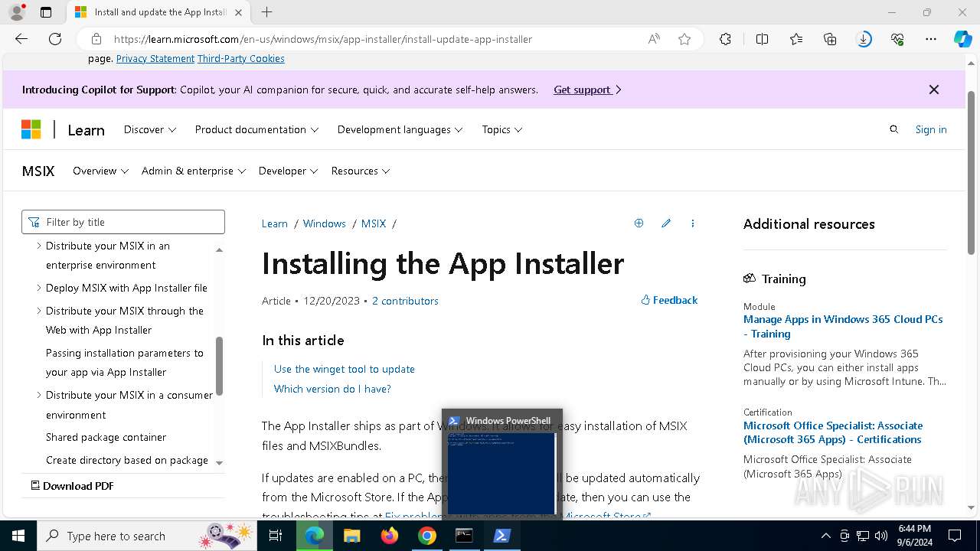Open the Favorites list
The width and height of the screenshot is (980, 551).
click(796, 39)
